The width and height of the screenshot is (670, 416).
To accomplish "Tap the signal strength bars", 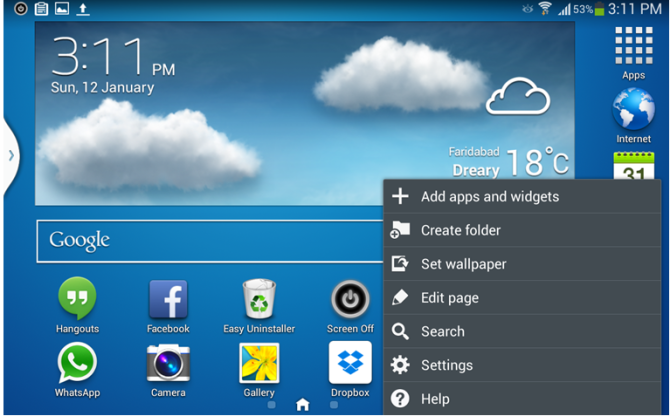I will pos(564,9).
